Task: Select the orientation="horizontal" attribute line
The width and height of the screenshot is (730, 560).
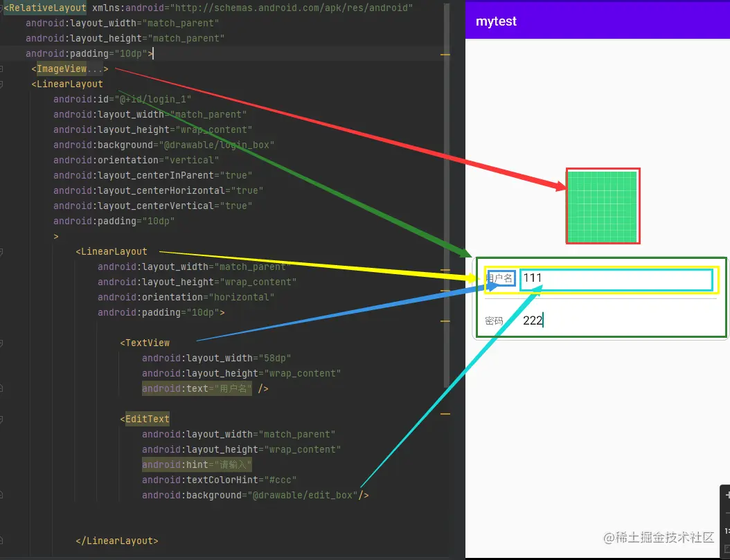Action: [x=186, y=297]
